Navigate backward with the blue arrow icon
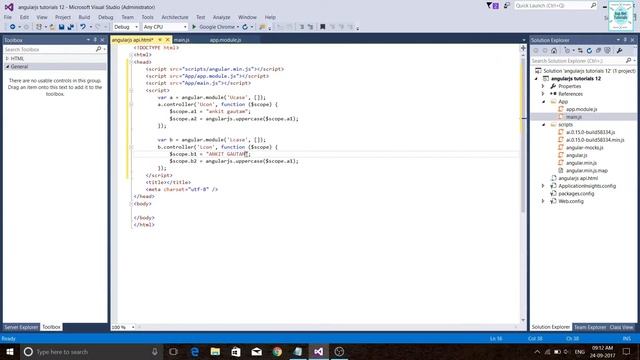640x360 pixels. 13,27
